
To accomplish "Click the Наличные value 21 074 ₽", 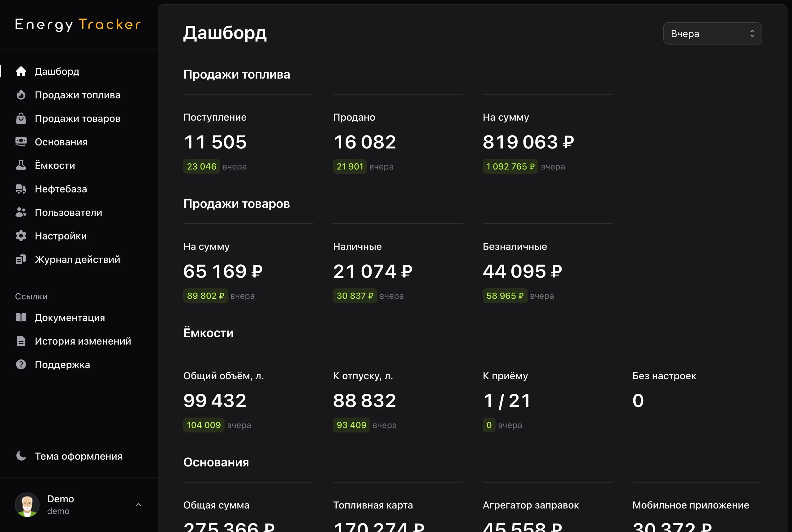I will [373, 271].
